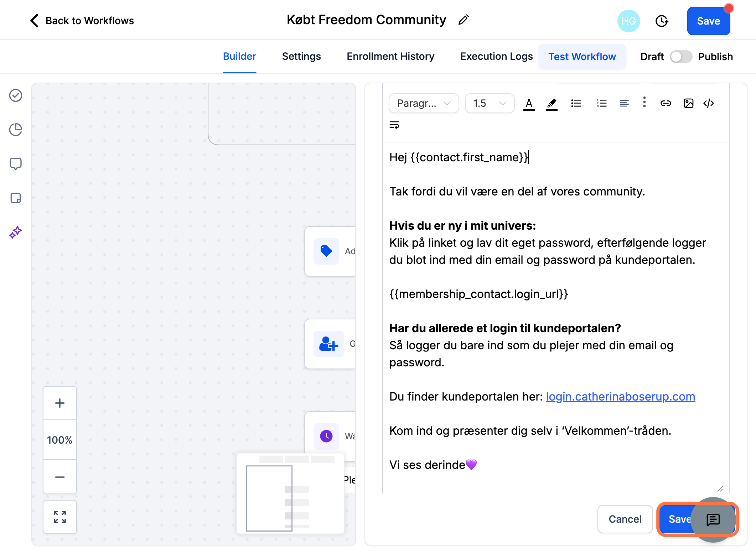This screenshot has width=756, height=554.
Task: Open the source code view
Action: [x=709, y=103]
